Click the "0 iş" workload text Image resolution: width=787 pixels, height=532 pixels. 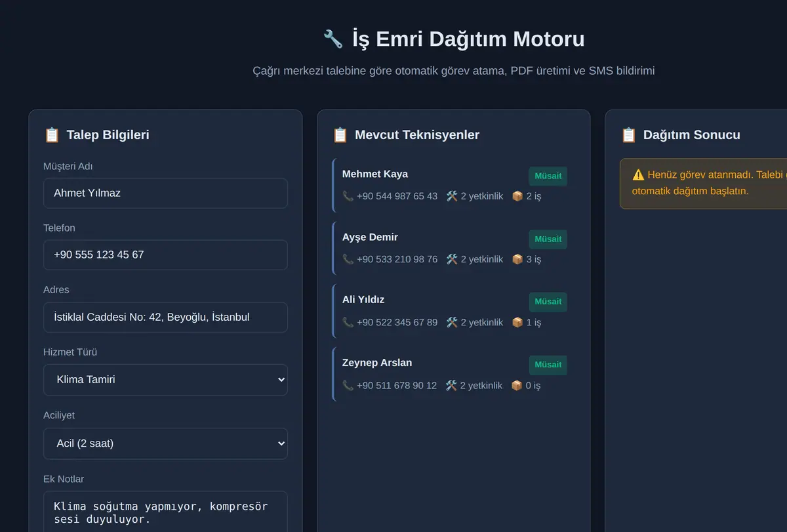(x=533, y=385)
